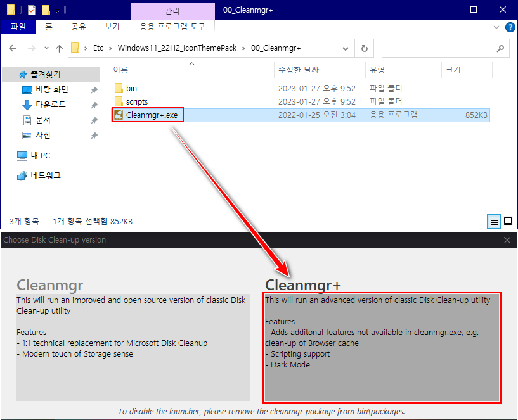Unpin 바탕 화면 via its pin icon
Viewport: 518px width, 420px height.
(x=94, y=90)
